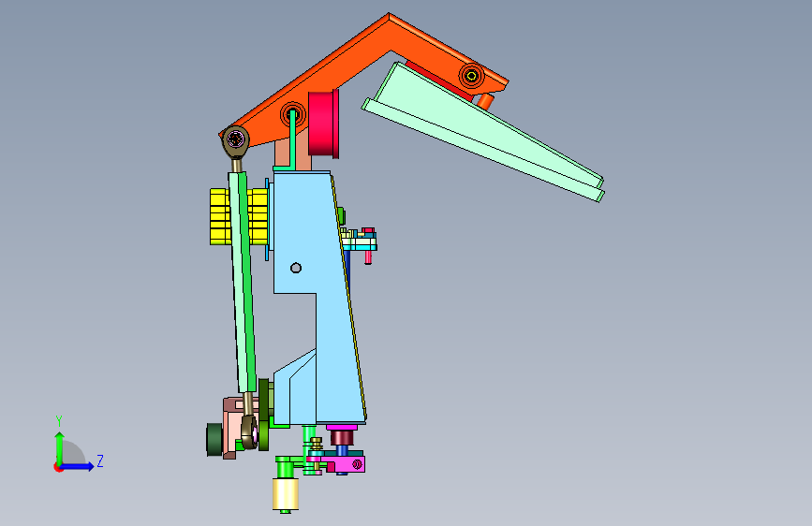Click the light green chute tray
This screenshot has height=526, width=812.
tap(484, 132)
